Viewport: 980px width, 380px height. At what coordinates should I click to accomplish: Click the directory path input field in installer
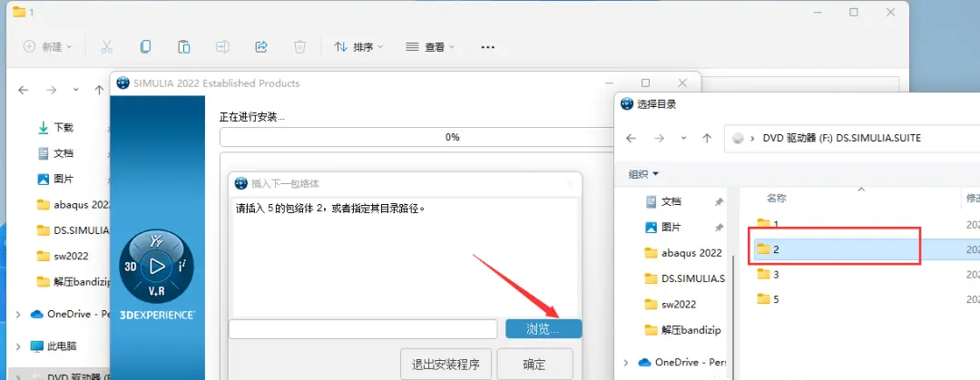coord(363,328)
